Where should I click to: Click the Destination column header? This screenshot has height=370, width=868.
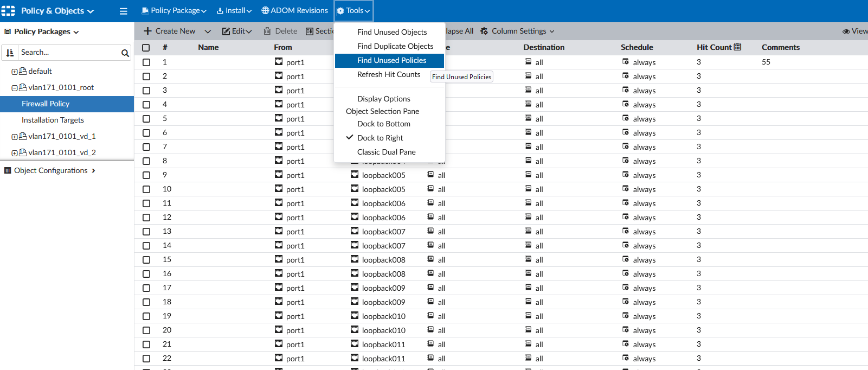(544, 47)
